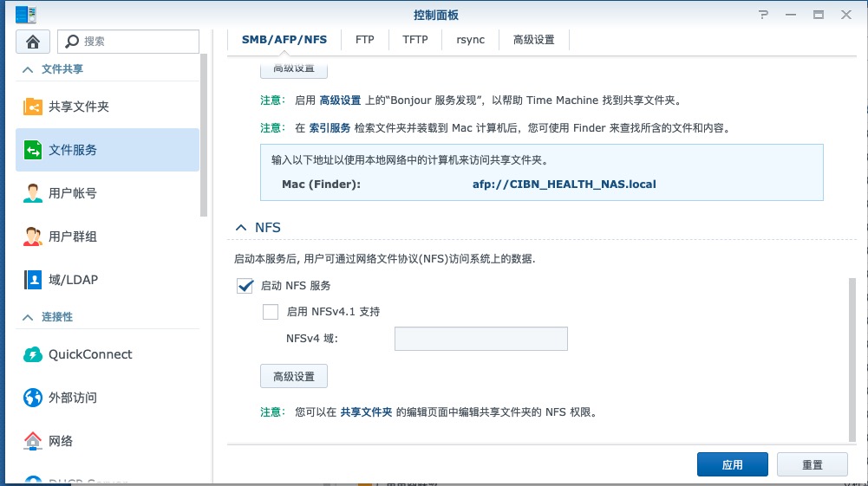Open the QuickConnect cloud icon
The image size is (868, 486).
coord(33,354)
